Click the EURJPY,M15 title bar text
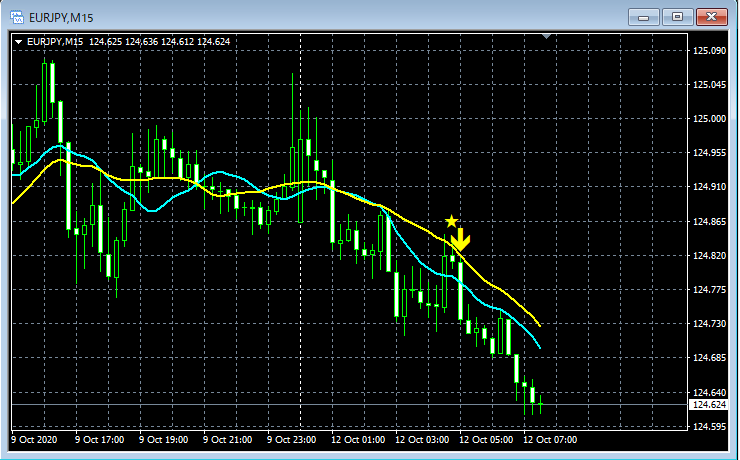The height and width of the screenshot is (460, 740). (61, 18)
